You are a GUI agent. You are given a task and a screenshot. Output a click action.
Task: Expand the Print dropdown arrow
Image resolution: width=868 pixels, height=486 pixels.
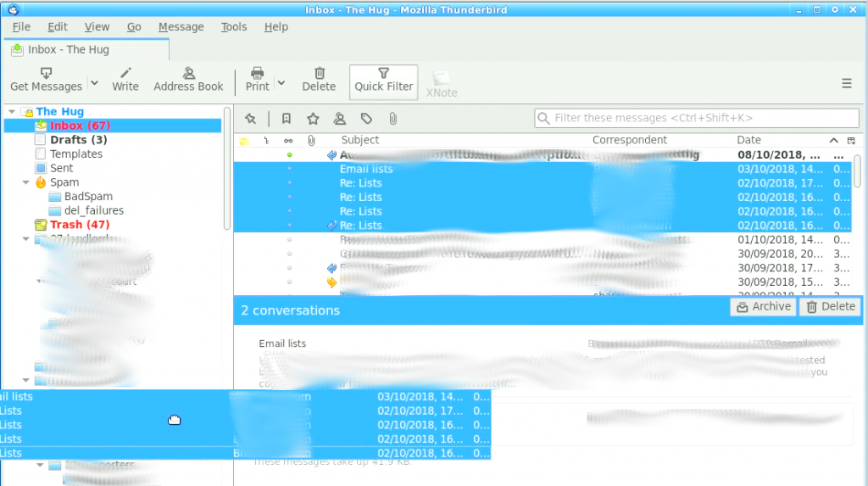tap(281, 82)
